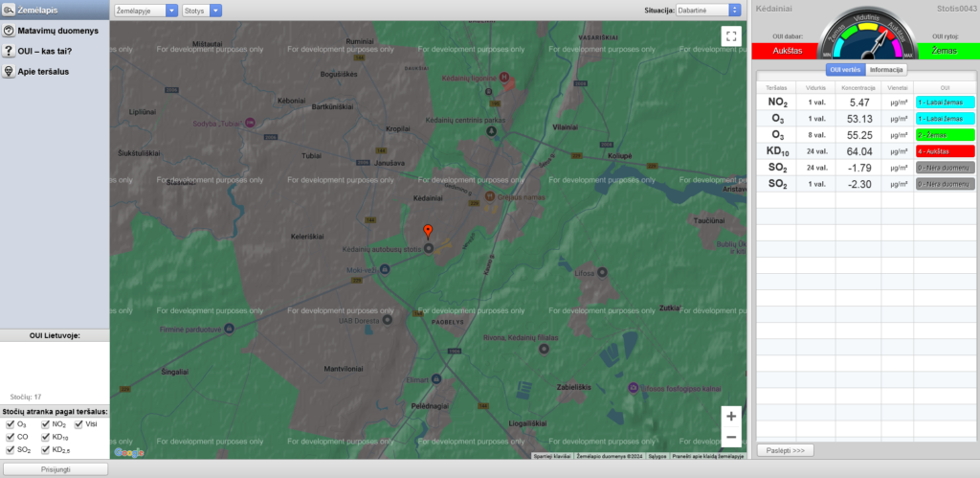Click Pranešti apie klaidą žemėlapyje link
Screen dimensions: 980x478
[707, 456]
